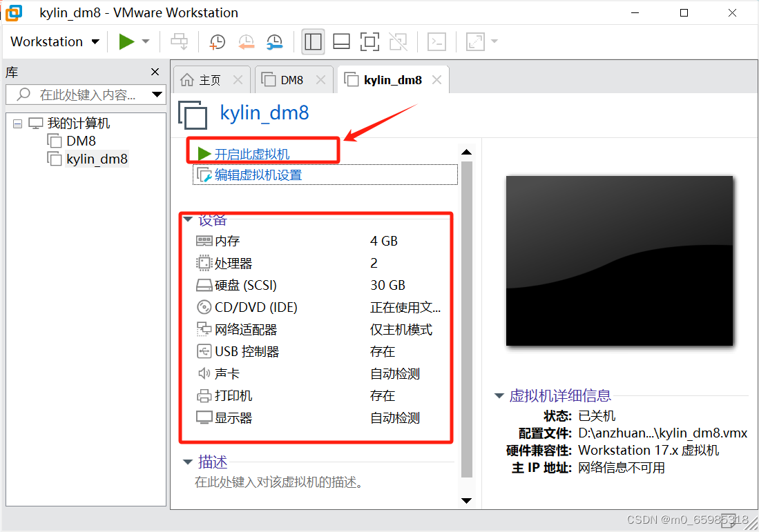Take a snapshot of the virtual machine
Screen dimensions: 759x532
(217, 41)
